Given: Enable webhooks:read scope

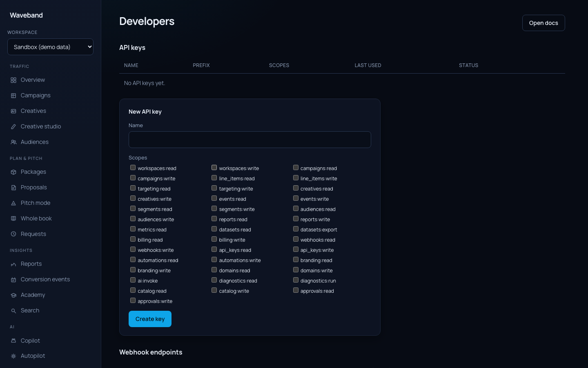Looking at the screenshot, I should tap(296, 239).
